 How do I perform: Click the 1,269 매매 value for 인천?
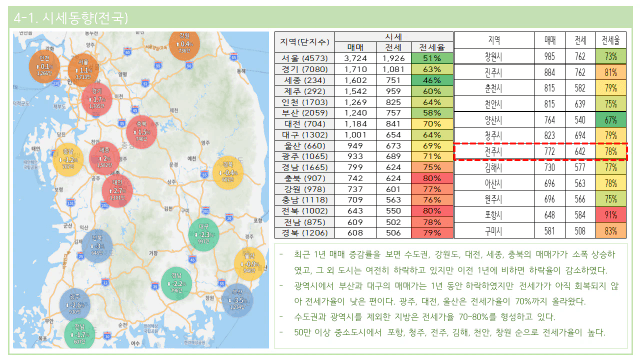click(x=355, y=102)
